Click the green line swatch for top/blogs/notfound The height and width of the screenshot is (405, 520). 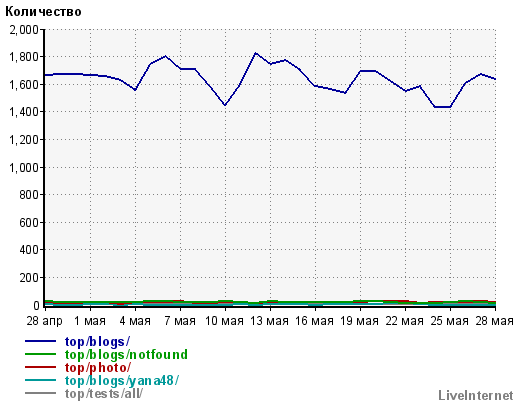click(40, 354)
